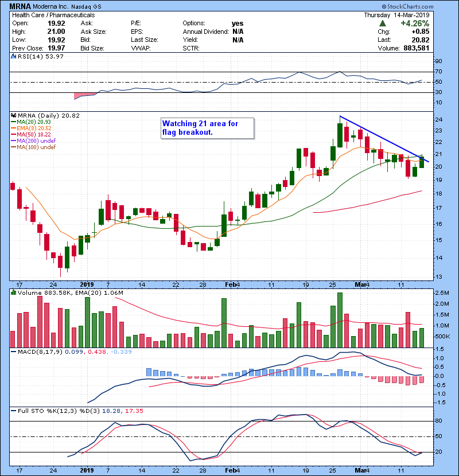Click the stochastic %D value 17.35
Screen dimensions: 459x476
(x=134, y=411)
